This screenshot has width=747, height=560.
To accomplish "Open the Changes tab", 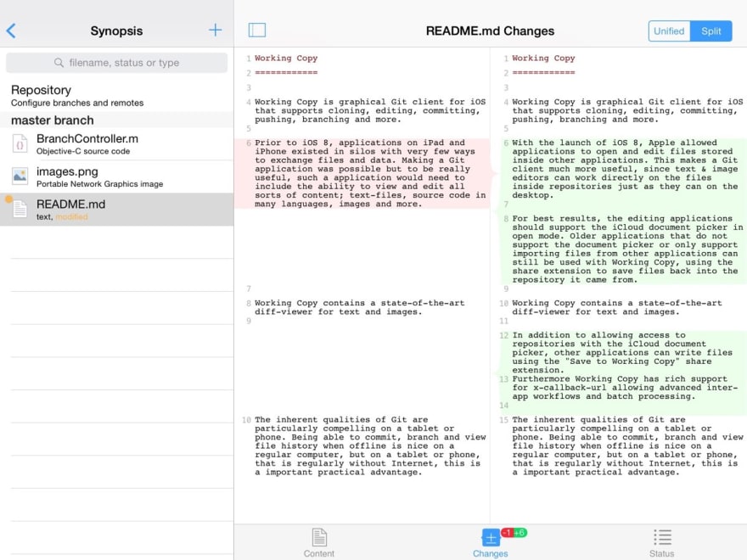I will pos(491,543).
